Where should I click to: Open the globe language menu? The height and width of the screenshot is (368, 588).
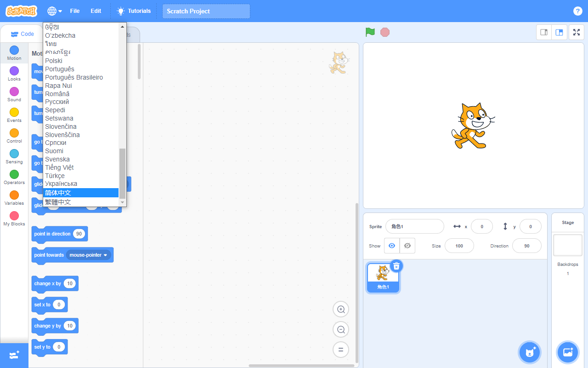click(x=55, y=11)
